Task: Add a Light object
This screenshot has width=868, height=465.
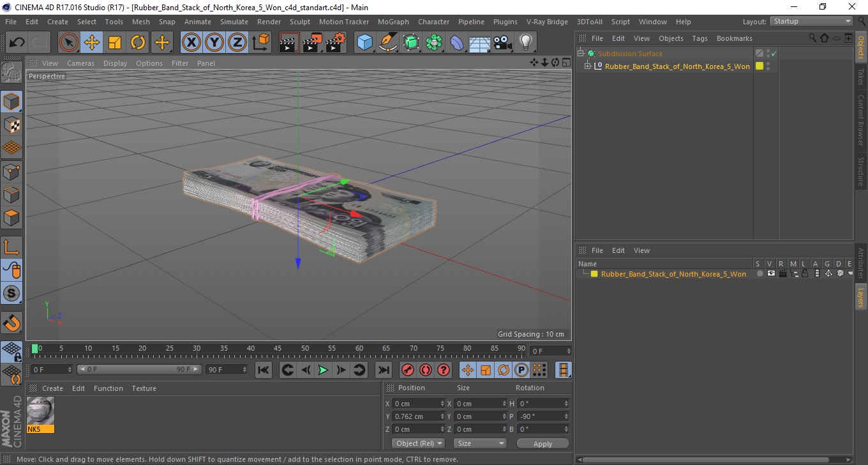Action: pyautogui.click(x=525, y=43)
